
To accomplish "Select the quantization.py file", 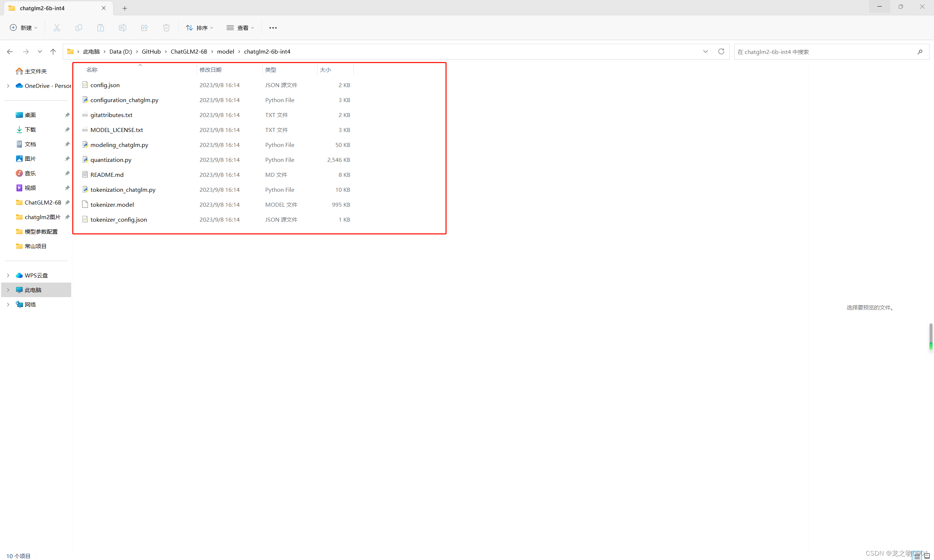I will point(111,160).
